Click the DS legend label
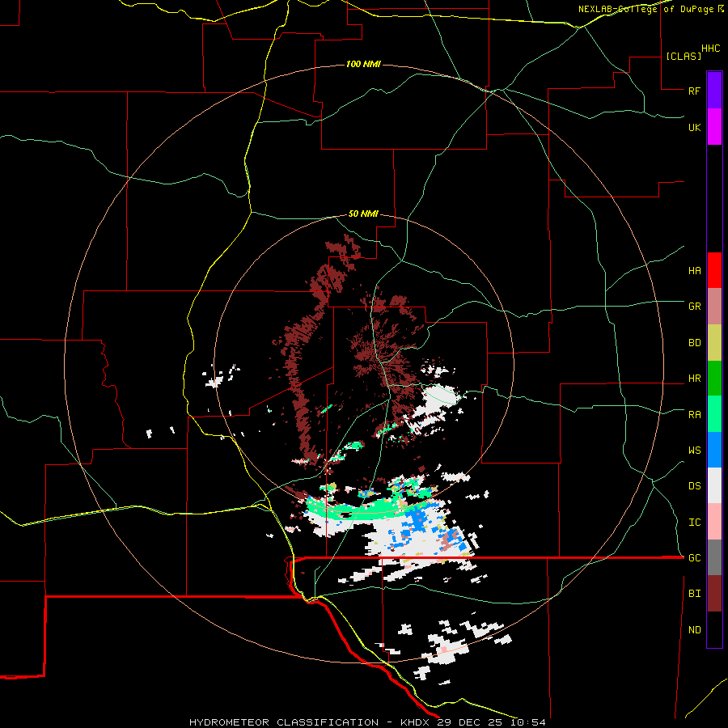The image size is (728, 728). coord(694,486)
